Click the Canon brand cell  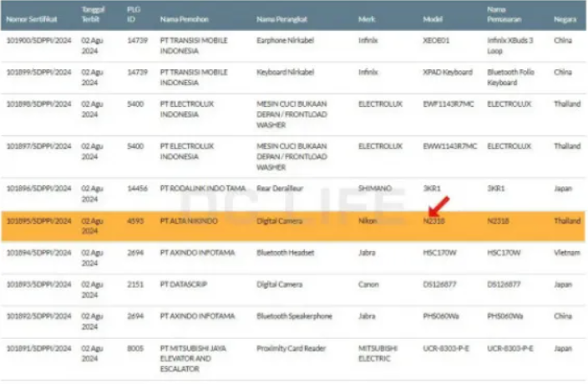click(x=368, y=285)
